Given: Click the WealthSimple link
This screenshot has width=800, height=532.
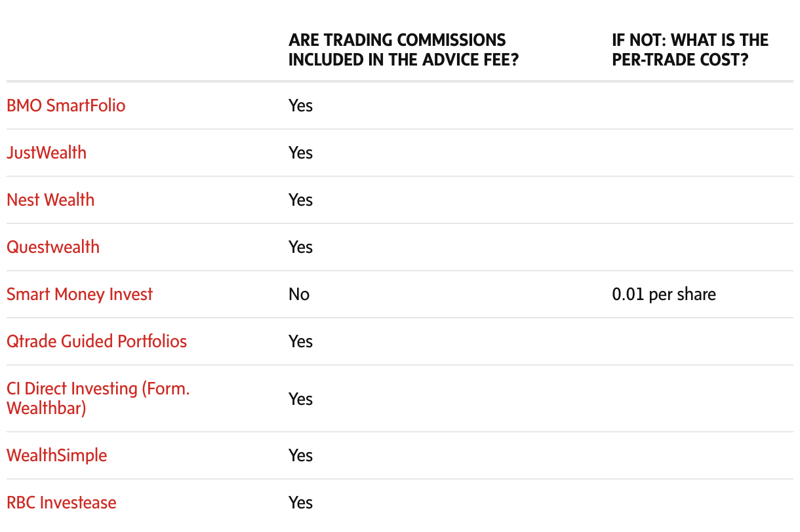Looking at the screenshot, I should tap(56, 455).
